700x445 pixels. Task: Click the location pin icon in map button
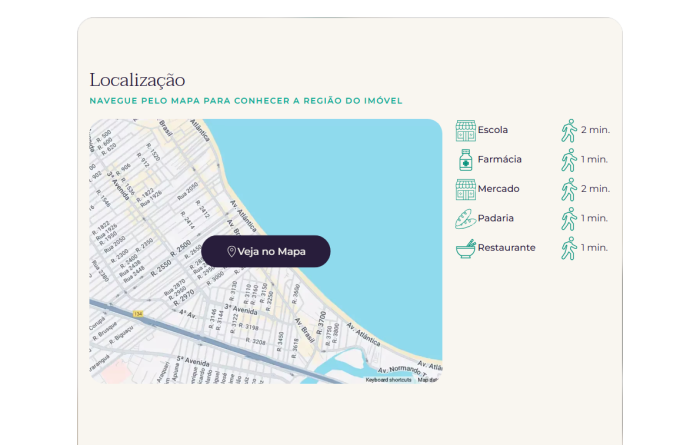[x=232, y=251]
